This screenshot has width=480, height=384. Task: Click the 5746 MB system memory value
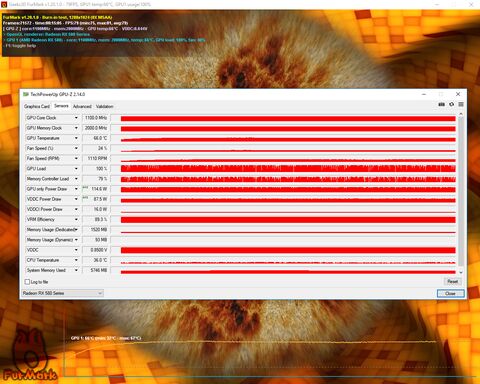pos(96,270)
